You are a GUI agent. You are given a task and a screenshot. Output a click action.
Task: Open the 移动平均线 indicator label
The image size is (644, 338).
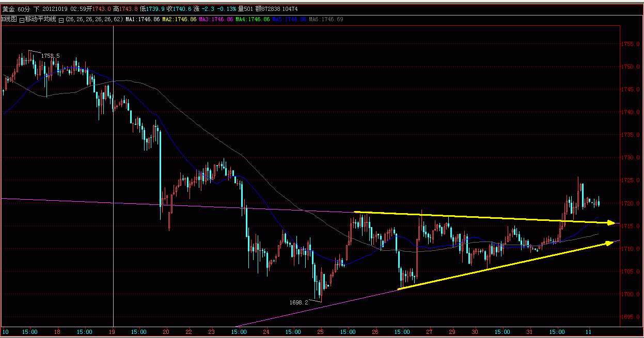(x=41, y=19)
